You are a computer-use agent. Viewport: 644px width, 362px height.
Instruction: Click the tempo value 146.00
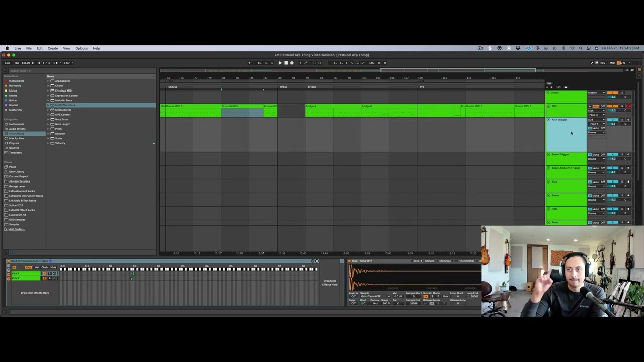pyautogui.click(x=26, y=63)
